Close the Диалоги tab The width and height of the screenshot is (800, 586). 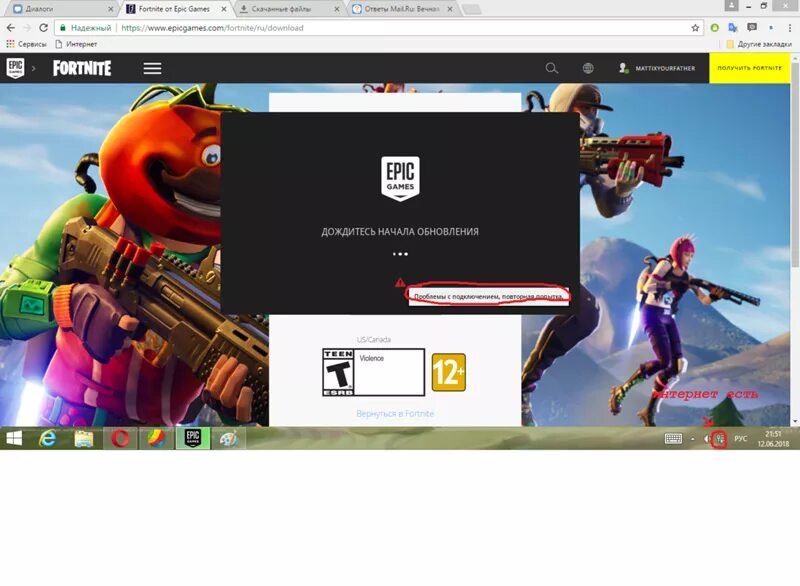pyautogui.click(x=110, y=9)
